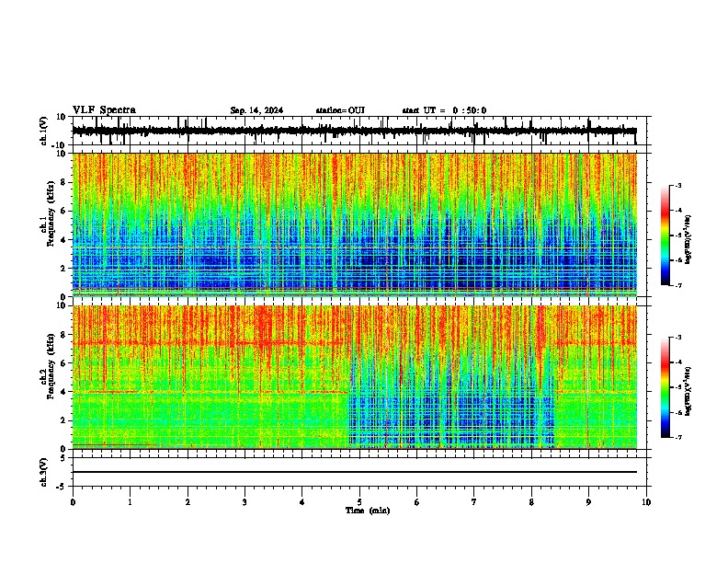The height and width of the screenshot is (563, 728).
Task: Click the "-7" label on ch.2 colorbar
Action: click(x=678, y=437)
